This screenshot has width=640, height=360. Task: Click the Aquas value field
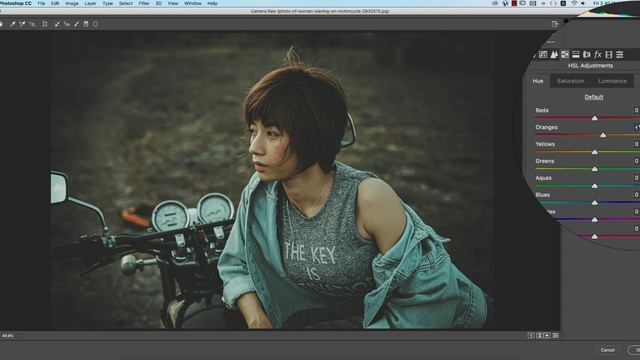tap(636, 178)
